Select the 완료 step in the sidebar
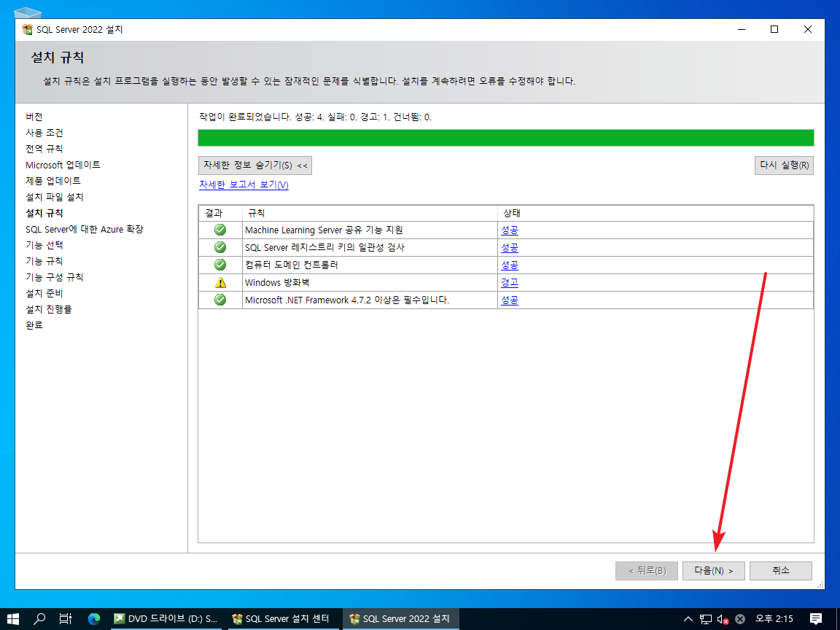840x630 pixels. coord(34,325)
